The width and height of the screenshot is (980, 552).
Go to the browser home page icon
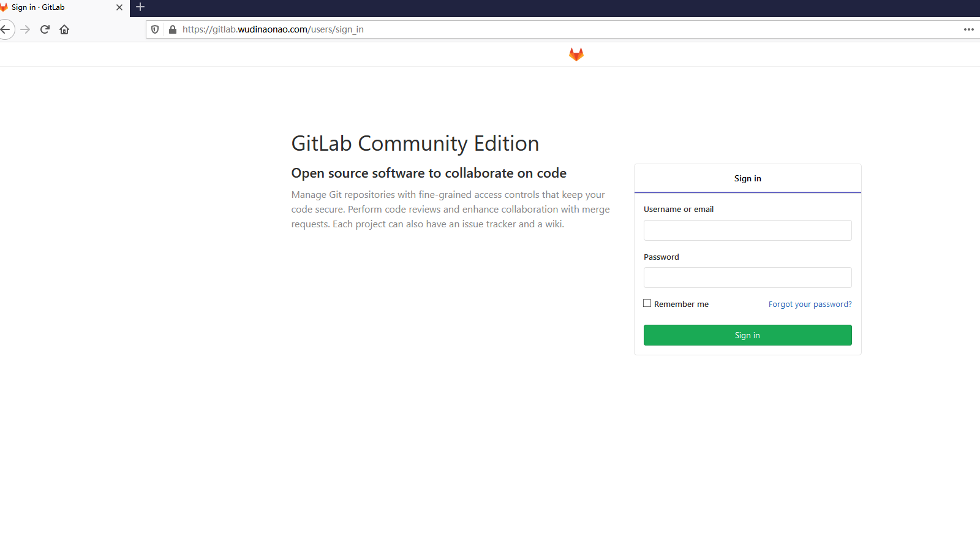pyautogui.click(x=64, y=29)
